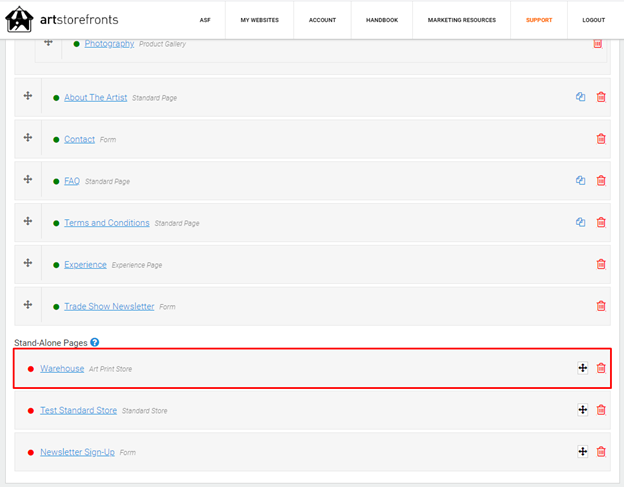Delete the Warehouse stand-alone page

tap(601, 368)
